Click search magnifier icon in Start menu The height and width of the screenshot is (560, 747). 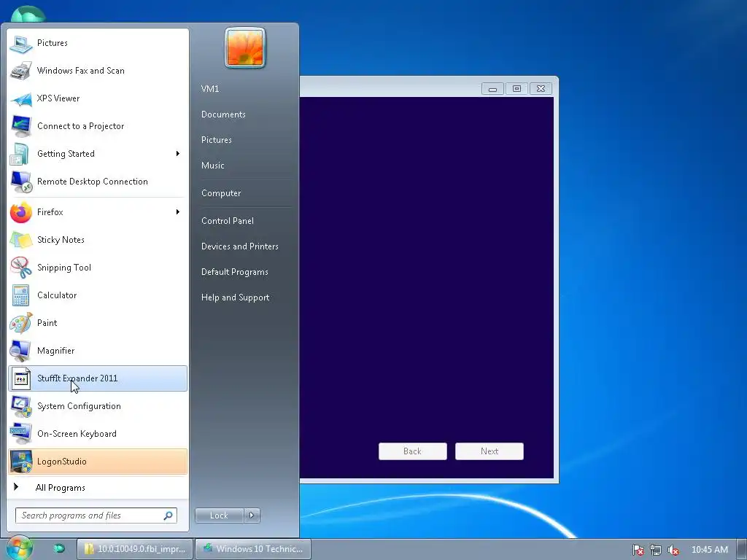(x=169, y=516)
